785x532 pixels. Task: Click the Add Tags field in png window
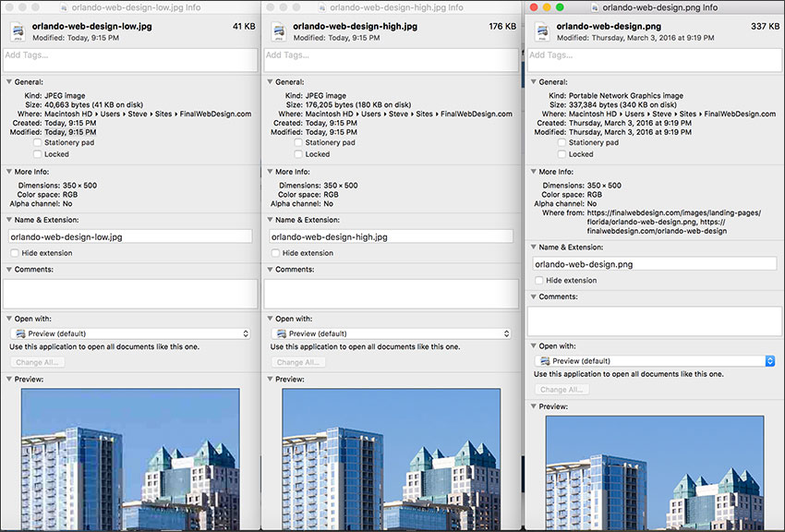[x=655, y=59]
